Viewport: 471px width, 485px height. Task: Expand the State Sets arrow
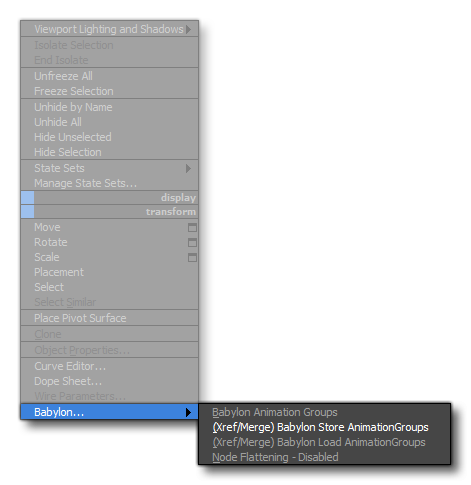(189, 168)
